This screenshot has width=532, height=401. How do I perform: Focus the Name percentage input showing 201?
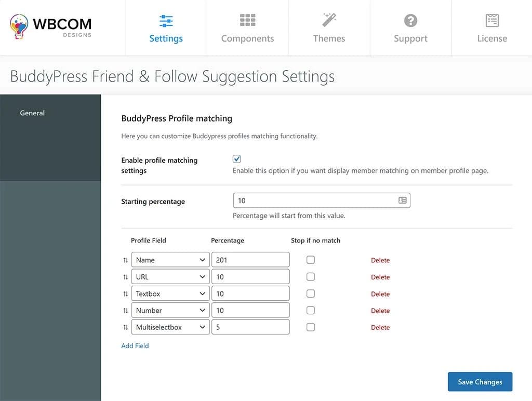250,260
